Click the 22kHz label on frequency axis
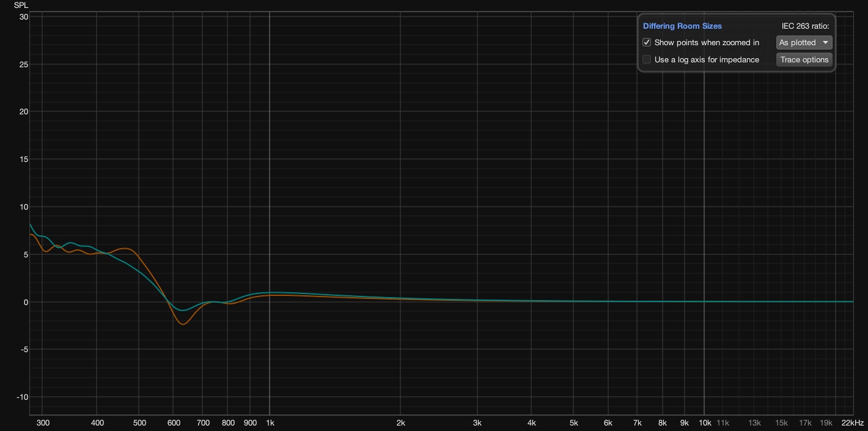This screenshot has height=431, width=868. click(852, 423)
